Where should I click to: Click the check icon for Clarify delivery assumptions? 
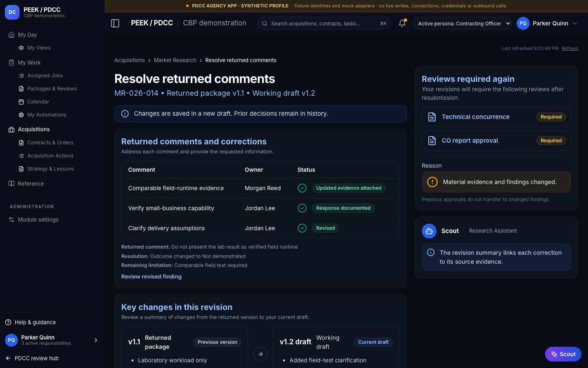click(x=302, y=228)
